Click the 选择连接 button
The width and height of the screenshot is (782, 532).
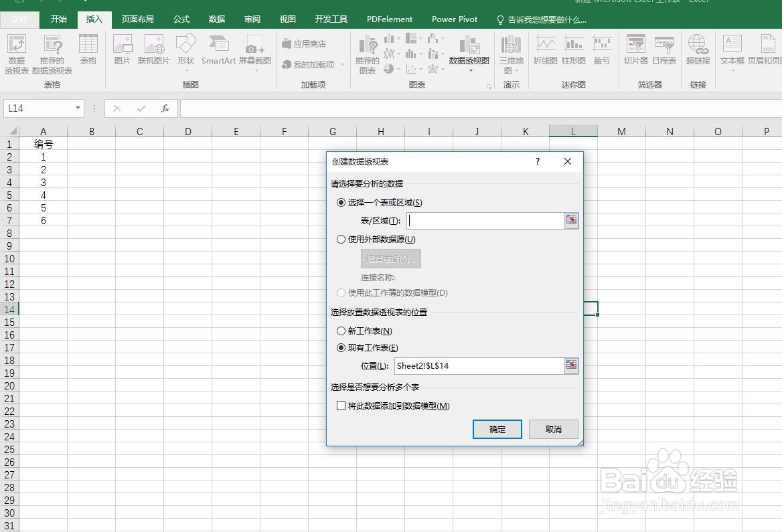[390, 259]
